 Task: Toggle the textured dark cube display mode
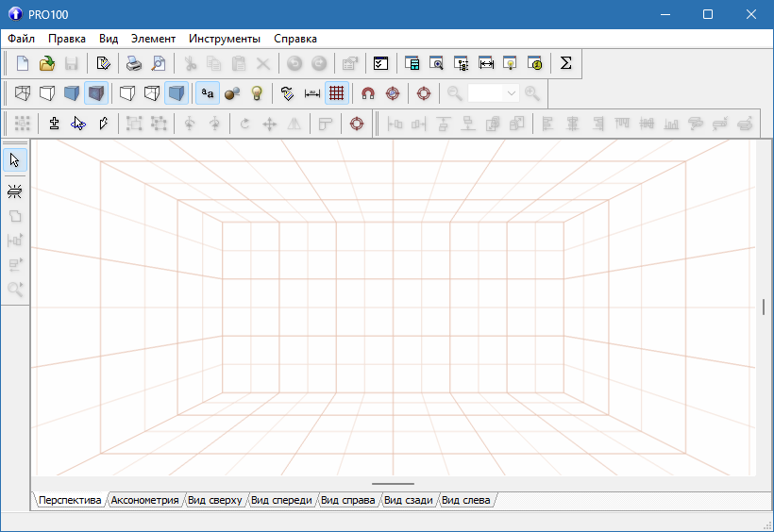click(x=96, y=93)
